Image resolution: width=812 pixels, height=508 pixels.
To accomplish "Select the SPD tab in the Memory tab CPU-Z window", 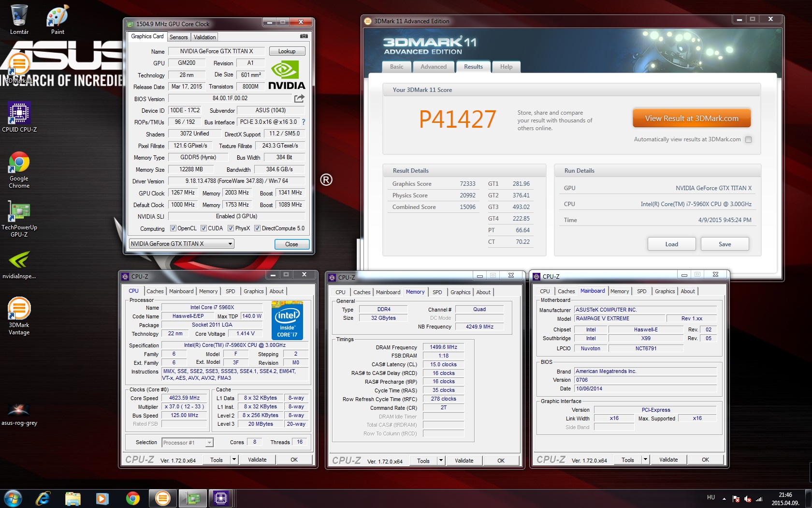I will click(437, 292).
